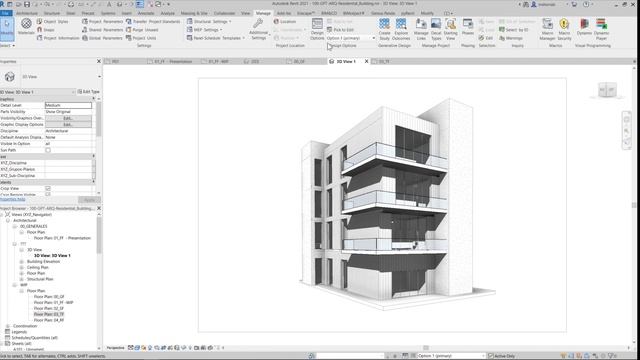Open the Properties help link
This screenshot has height=360, width=640.
[13, 199]
